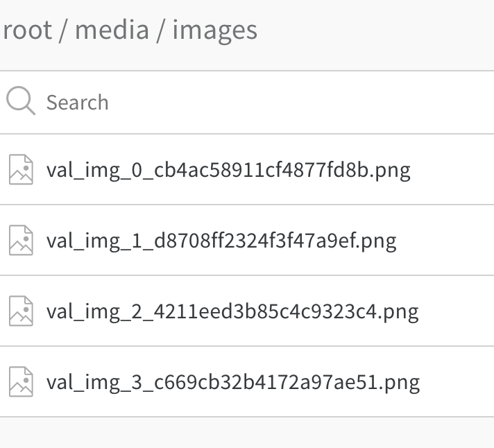Click the slash separator after media
Screen dimensions: 494x448
point(161,31)
